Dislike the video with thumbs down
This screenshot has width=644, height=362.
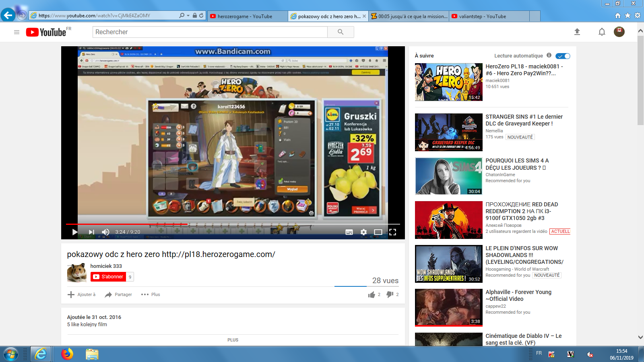click(x=390, y=294)
